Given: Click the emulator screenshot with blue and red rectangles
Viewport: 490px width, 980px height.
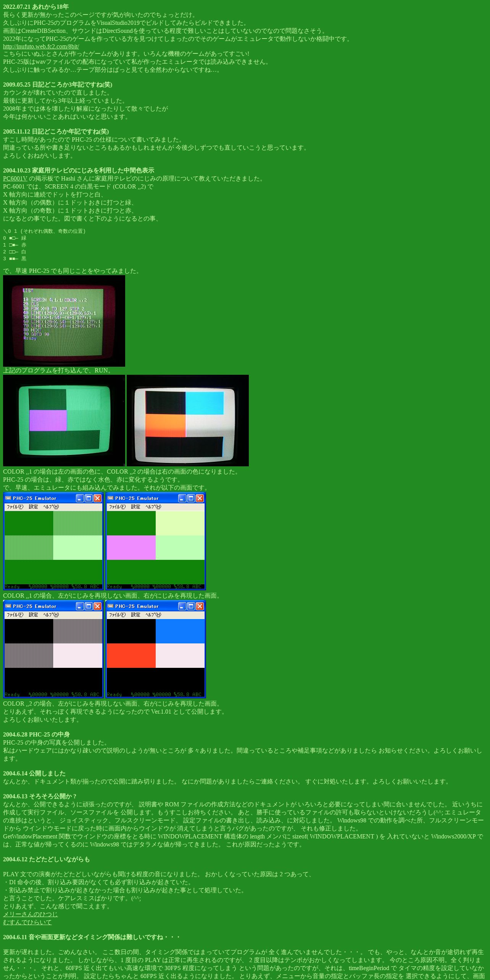Looking at the screenshot, I should coord(156,650).
